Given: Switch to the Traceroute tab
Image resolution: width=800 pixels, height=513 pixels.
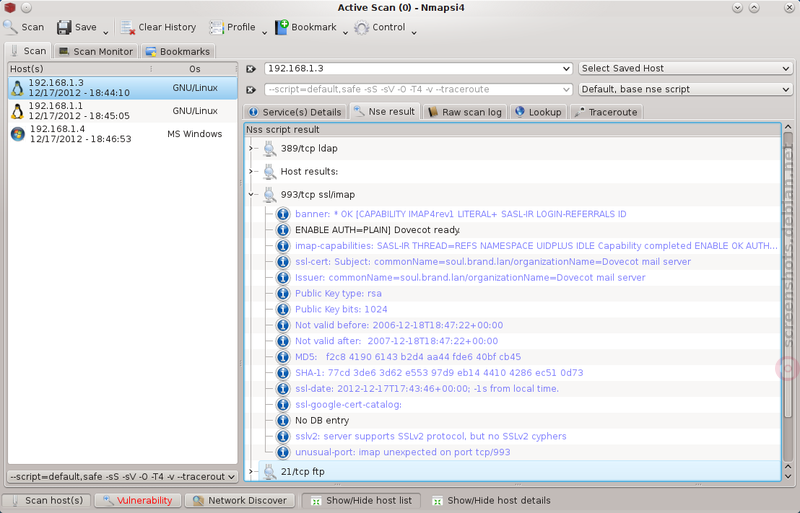Looking at the screenshot, I should pyautogui.click(x=606, y=112).
